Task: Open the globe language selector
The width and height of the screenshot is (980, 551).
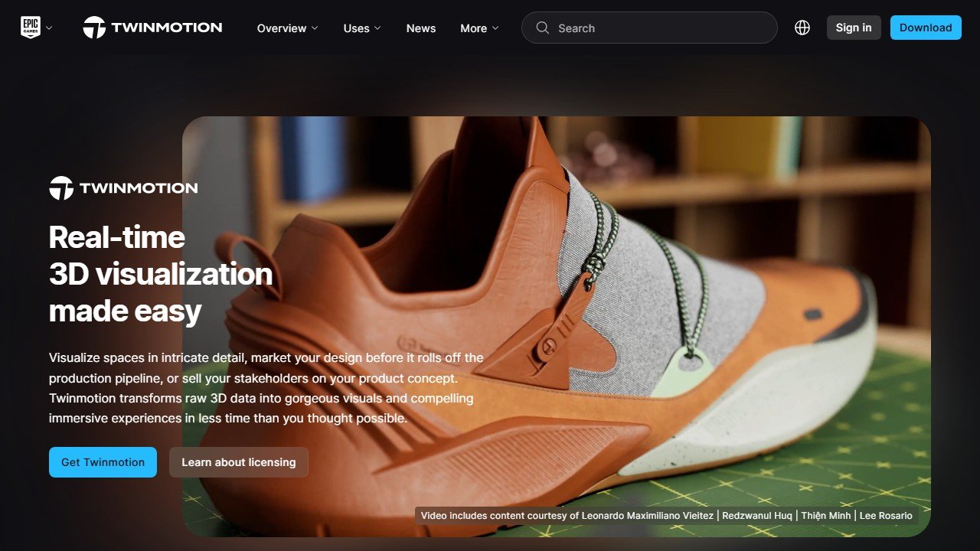Action: click(x=802, y=28)
